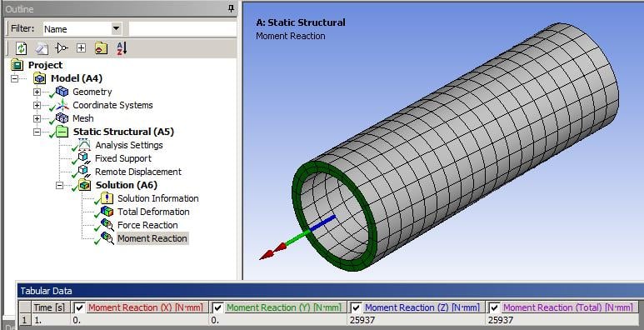
Task: Open Analysis Settings item
Action: [129, 145]
